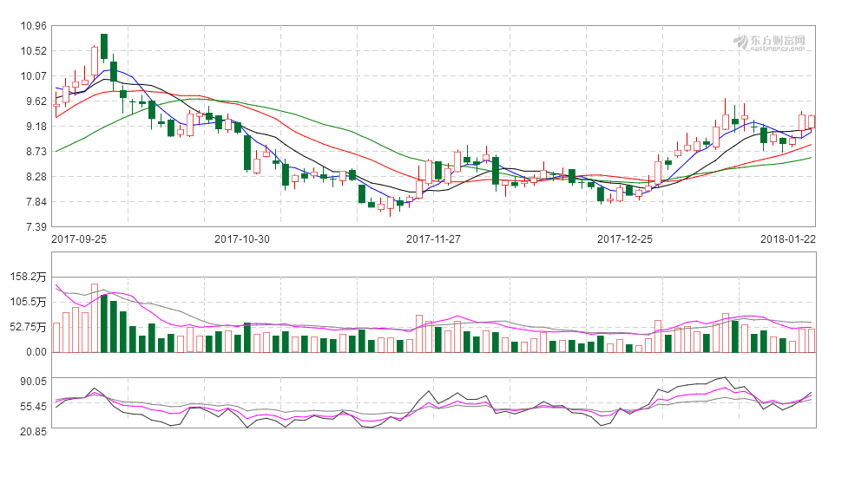
Task: Select the 105.5万 volume axis label
Action: pyautogui.click(x=28, y=302)
